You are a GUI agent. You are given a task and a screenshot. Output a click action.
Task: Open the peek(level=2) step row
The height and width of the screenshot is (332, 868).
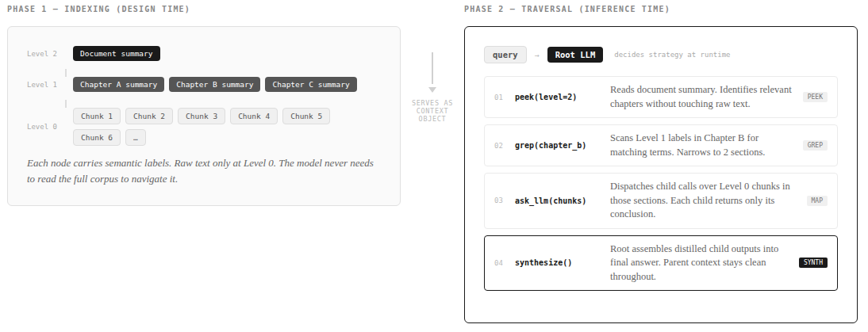[660, 97]
